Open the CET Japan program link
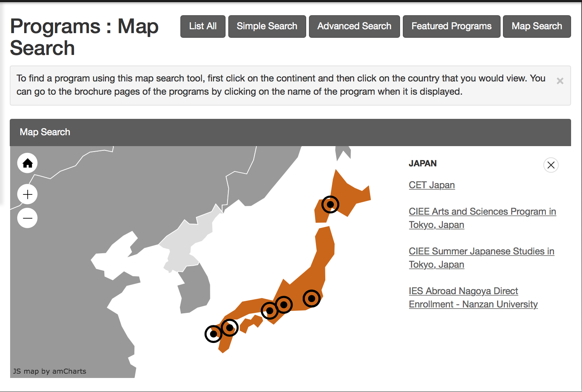The width and height of the screenshot is (582, 392). (x=432, y=185)
